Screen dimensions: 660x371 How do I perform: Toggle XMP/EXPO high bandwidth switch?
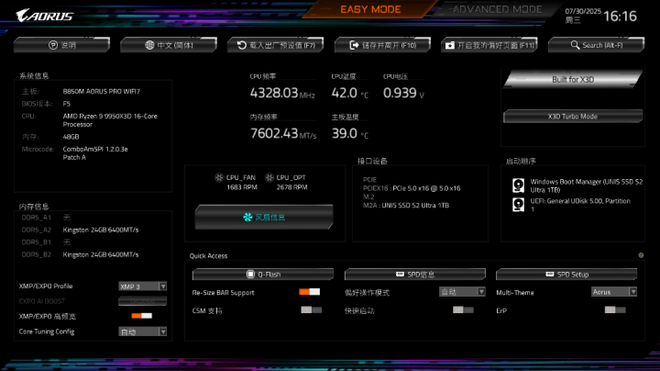tap(142, 316)
